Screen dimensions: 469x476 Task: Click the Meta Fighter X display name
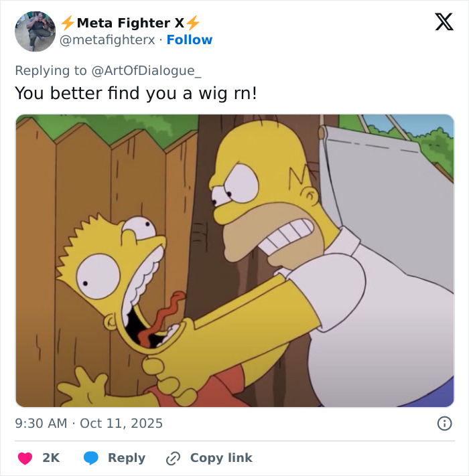click(x=130, y=23)
